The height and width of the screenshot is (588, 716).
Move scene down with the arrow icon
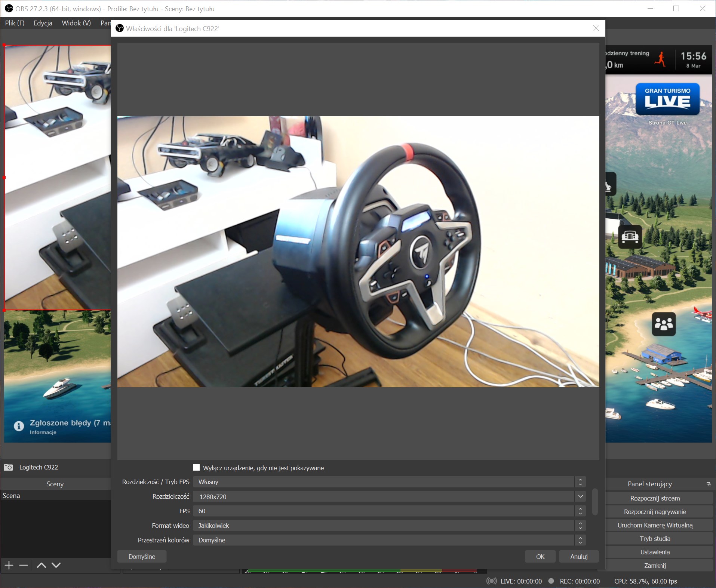click(56, 565)
